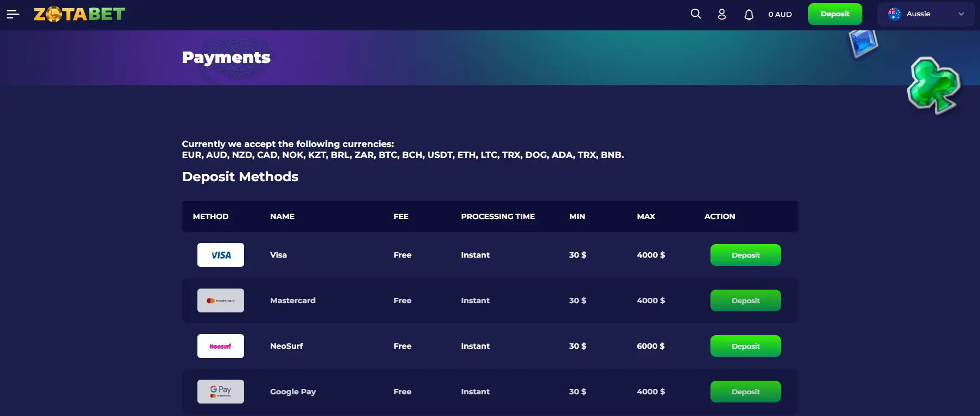Expand the Aussie language dropdown

click(925, 14)
